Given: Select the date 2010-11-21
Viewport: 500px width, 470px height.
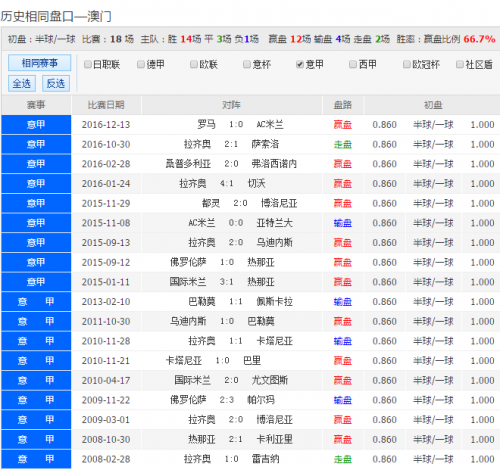Looking at the screenshot, I should [x=106, y=361].
